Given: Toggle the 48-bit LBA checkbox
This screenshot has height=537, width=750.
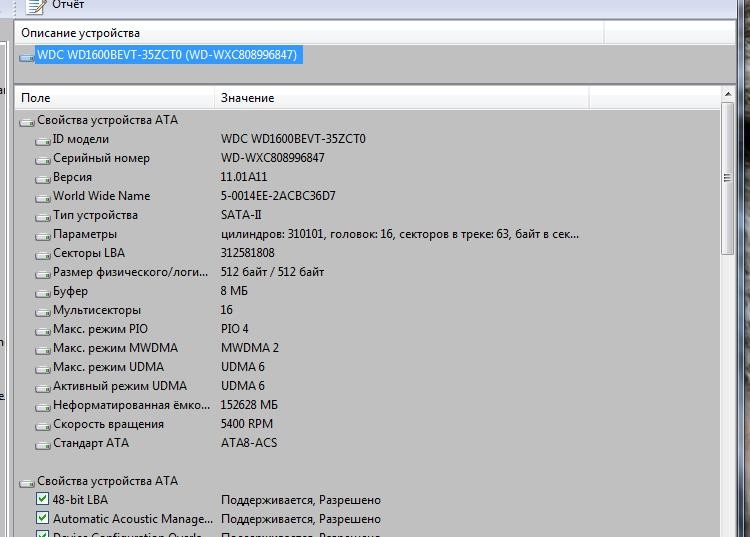Looking at the screenshot, I should 42,499.
